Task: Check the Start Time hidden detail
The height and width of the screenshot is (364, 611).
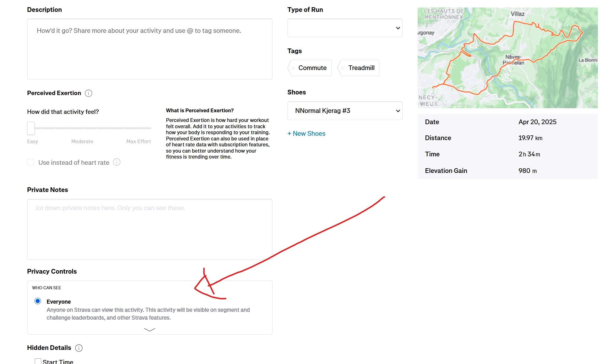Action: click(38, 361)
